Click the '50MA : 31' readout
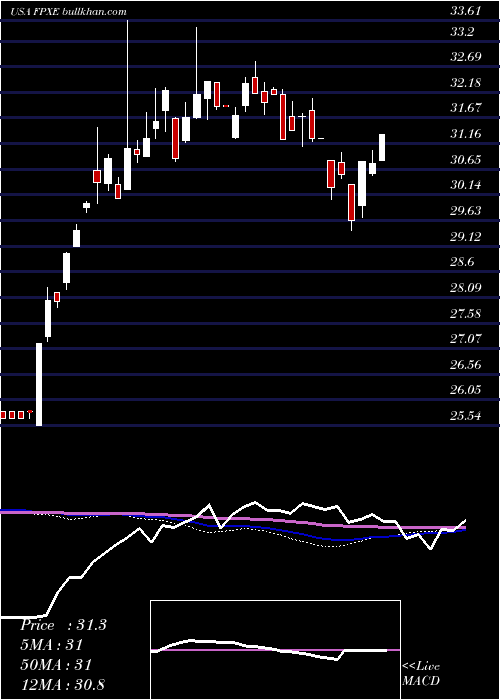500x700 pixels. [55, 664]
